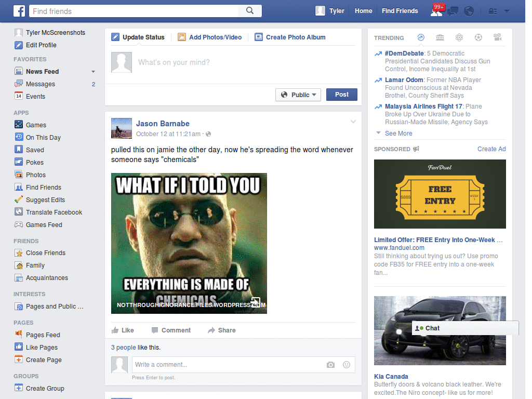Click the Translate Facebook globe icon
532x399 pixels.
[x=19, y=212]
